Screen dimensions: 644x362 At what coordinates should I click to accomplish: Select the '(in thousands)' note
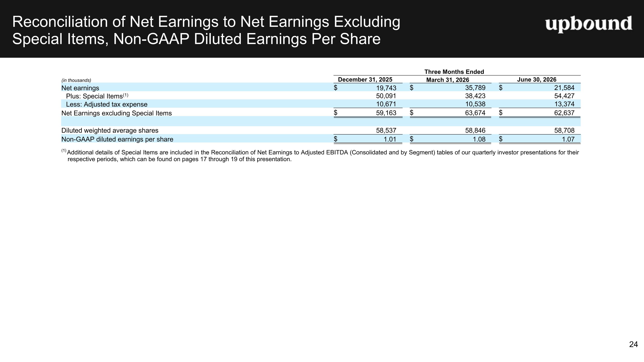tap(76, 80)
